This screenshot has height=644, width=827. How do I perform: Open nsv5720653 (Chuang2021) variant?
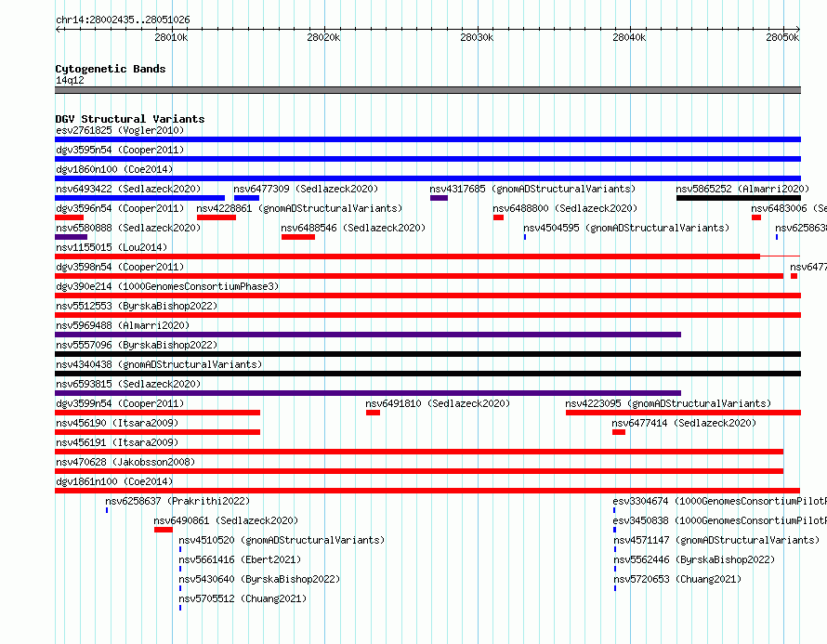click(x=677, y=579)
